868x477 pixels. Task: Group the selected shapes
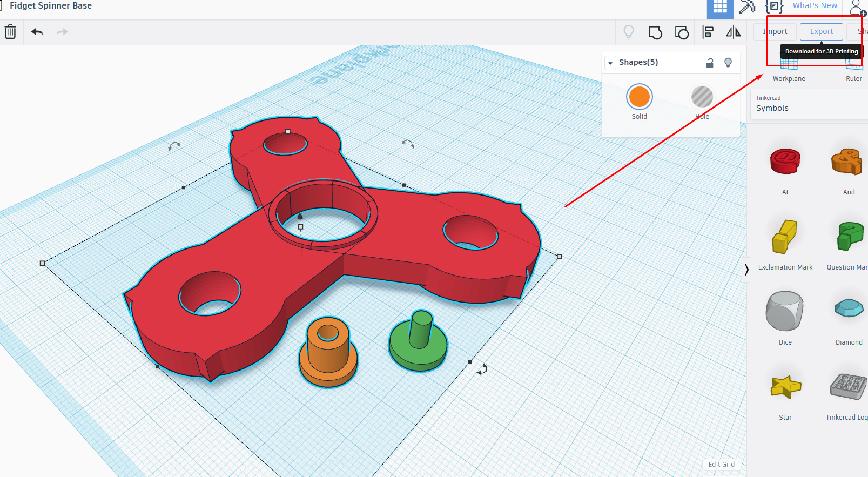[x=655, y=32]
